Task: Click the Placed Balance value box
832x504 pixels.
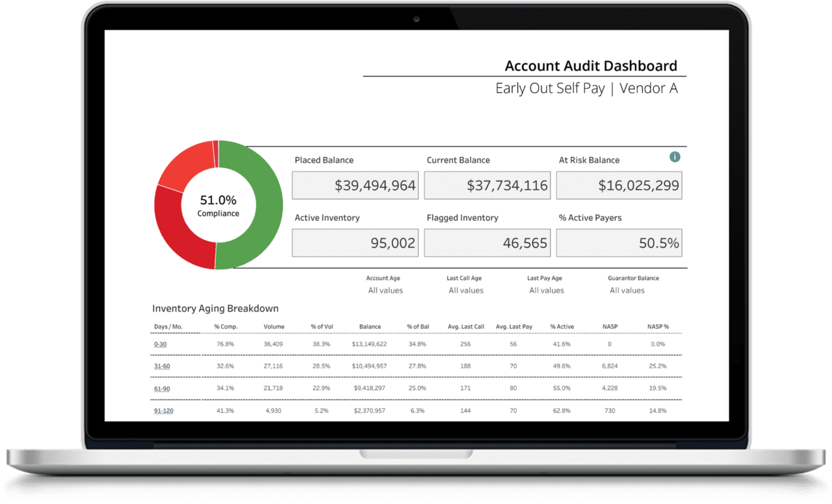Action: (x=355, y=186)
